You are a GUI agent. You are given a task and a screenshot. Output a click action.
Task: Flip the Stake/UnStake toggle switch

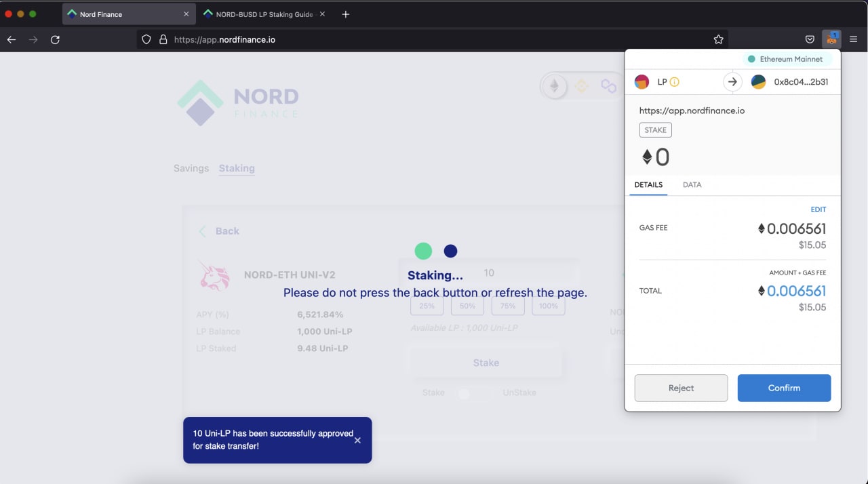point(473,393)
